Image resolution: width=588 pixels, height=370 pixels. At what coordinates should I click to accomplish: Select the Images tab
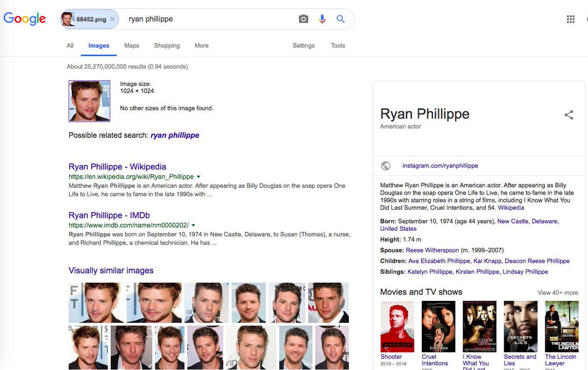[x=98, y=46]
